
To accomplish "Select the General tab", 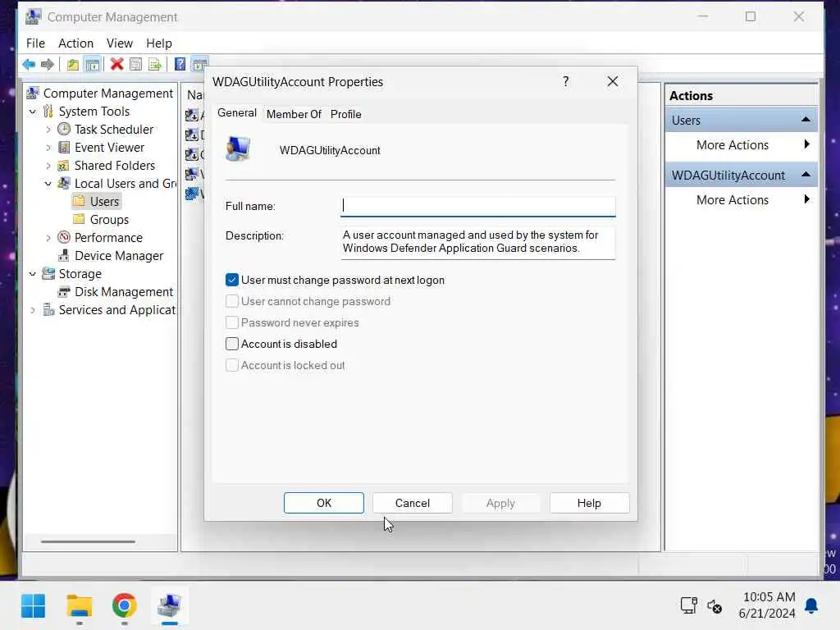I will (237, 113).
